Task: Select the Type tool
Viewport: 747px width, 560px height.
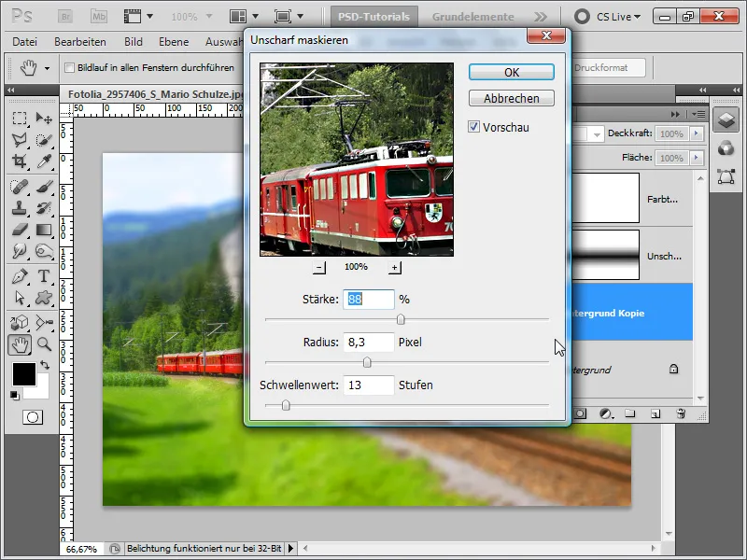Action: (x=44, y=276)
